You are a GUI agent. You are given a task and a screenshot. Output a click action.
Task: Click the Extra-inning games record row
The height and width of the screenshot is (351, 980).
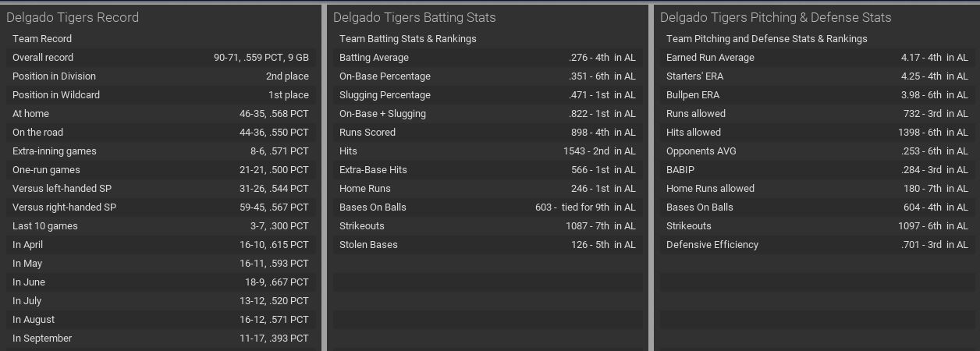point(161,151)
